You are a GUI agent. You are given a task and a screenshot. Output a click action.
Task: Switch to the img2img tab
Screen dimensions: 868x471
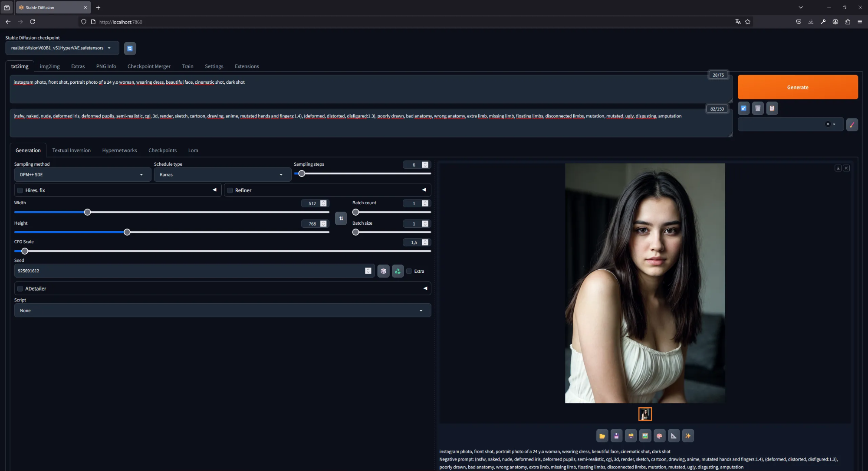point(50,66)
